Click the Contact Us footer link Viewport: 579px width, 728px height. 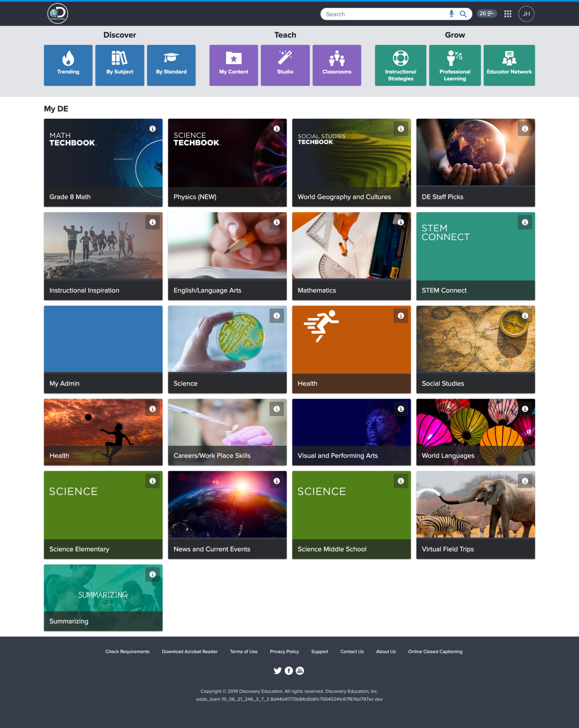tap(352, 651)
